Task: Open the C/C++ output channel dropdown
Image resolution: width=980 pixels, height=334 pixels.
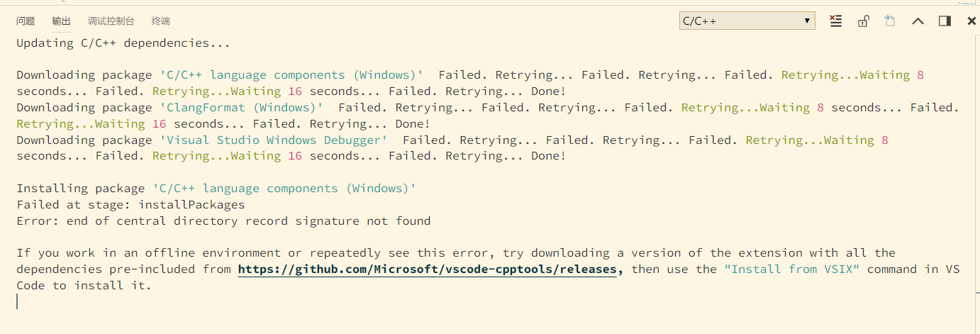Action: [747, 21]
